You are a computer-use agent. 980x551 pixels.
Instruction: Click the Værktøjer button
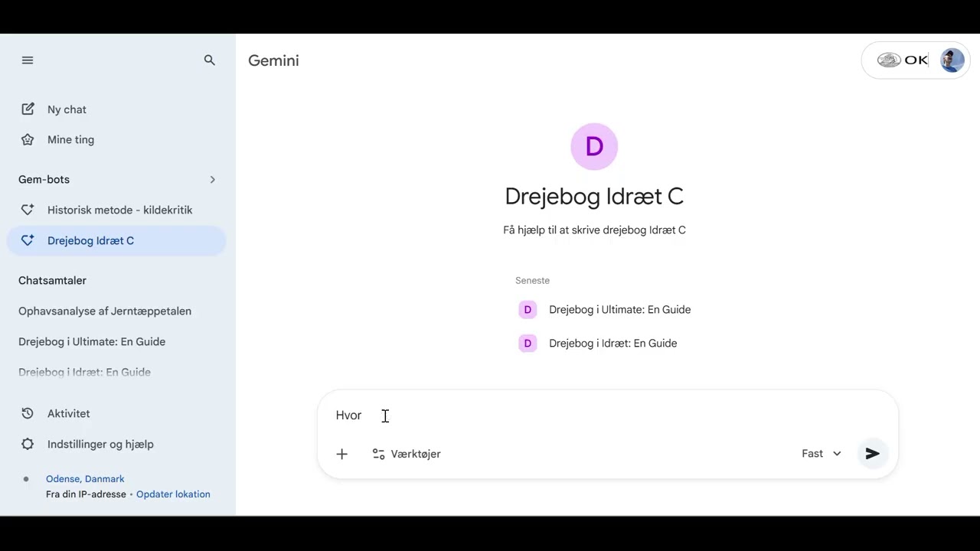407,454
